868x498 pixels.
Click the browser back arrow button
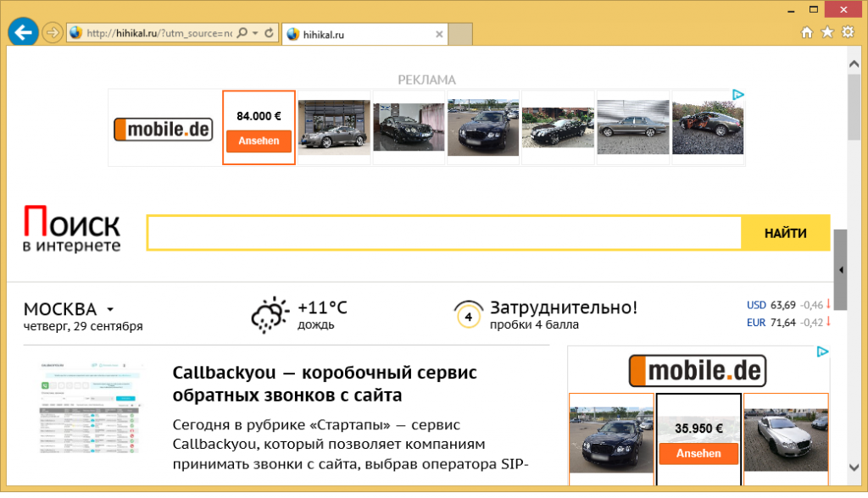pos(22,33)
